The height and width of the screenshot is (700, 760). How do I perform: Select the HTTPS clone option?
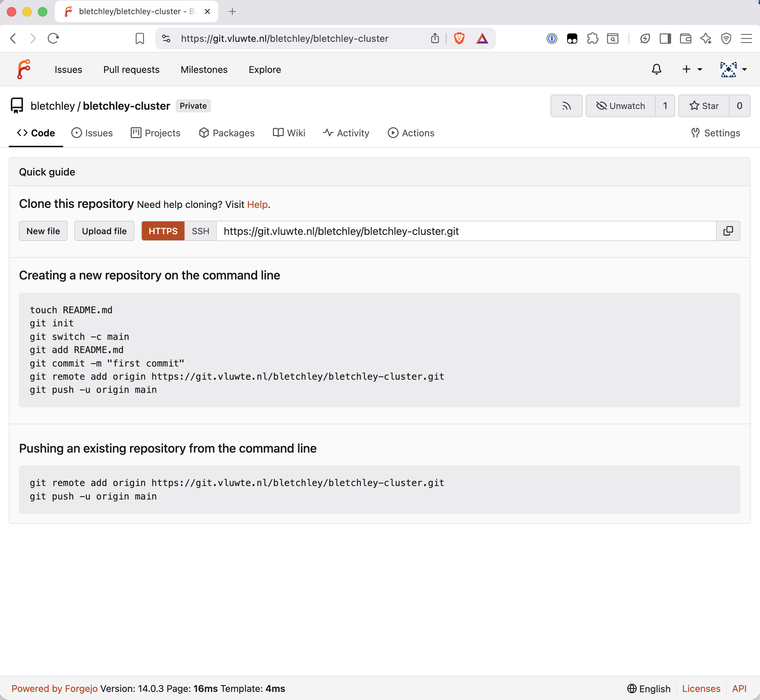coord(162,231)
